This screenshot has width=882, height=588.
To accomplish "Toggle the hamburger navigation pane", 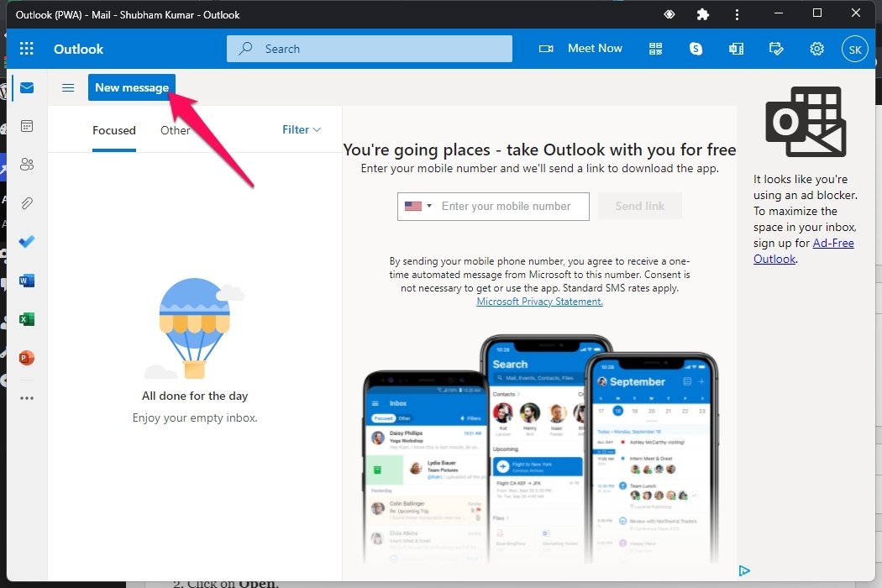I will [x=68, y=87].
